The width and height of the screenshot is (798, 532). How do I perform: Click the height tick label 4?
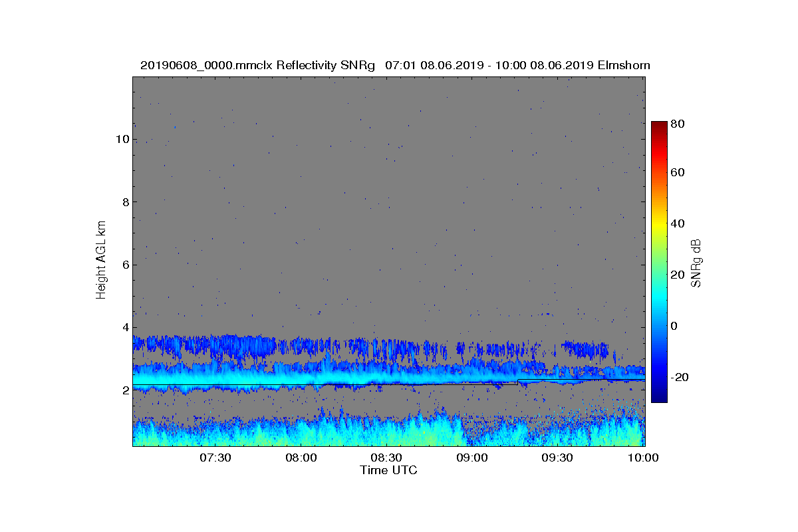pos(124,327)
